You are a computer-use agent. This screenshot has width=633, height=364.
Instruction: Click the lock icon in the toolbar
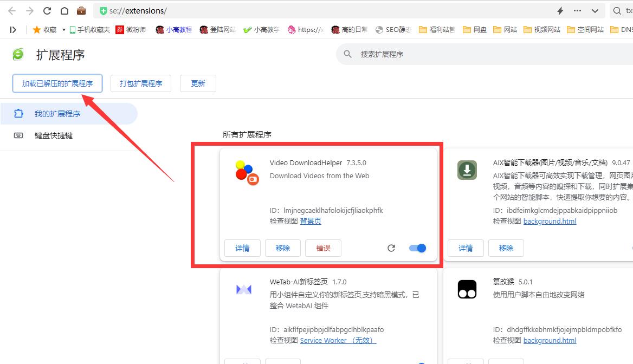coord(81,10)
